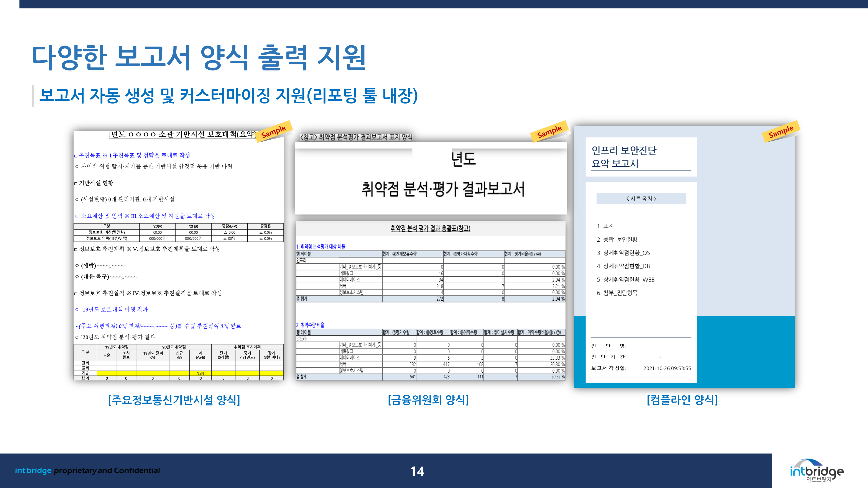
Task: Open the 취약점 분석·평가 결과보고서 cover image
Action: (x=431, y=178)
